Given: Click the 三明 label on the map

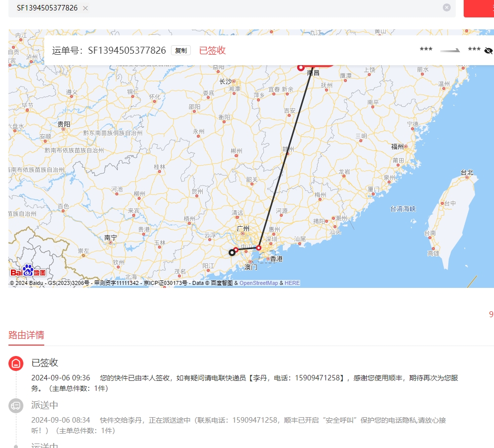Looking at the screenshot, I should (x=361, y=136).
